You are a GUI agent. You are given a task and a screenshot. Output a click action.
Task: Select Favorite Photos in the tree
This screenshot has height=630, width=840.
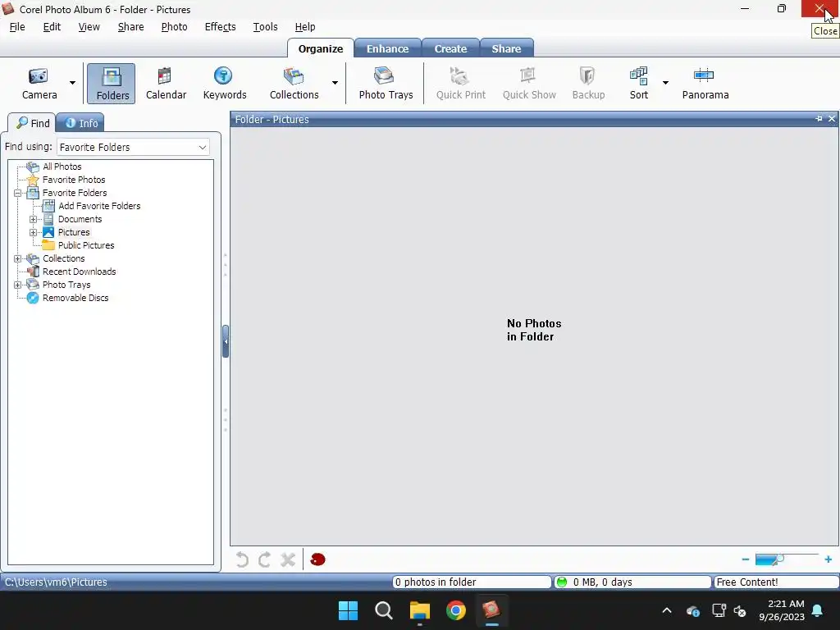click(74, 180)
